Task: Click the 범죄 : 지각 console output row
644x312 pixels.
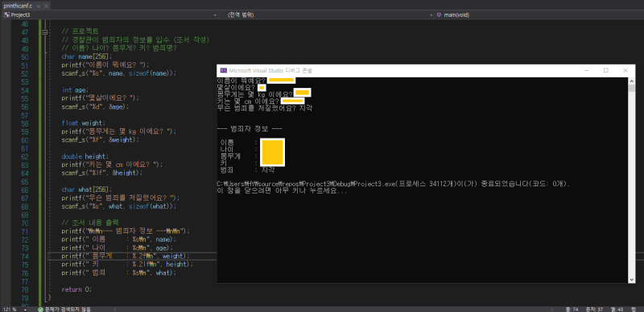Action: (x=247, y=169)
